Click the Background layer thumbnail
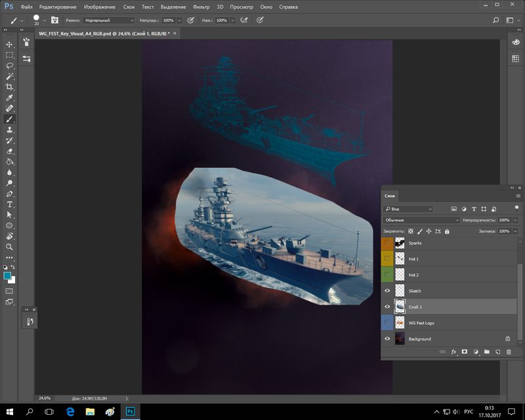 coord(400,339)
